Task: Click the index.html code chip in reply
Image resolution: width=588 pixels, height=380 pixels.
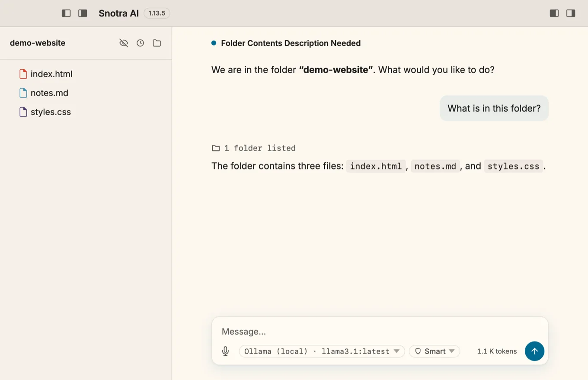Action: point(376,166)
